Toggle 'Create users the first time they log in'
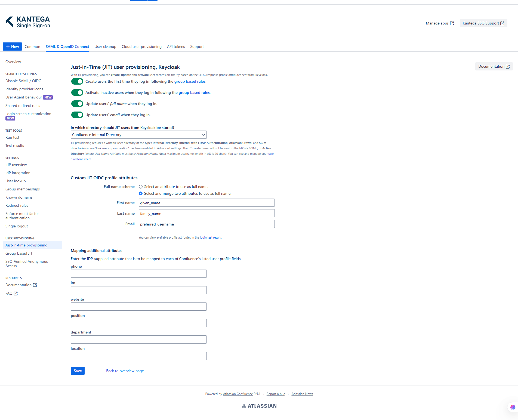The width and height of the screenshot is (518, 420). click(77, 81)
